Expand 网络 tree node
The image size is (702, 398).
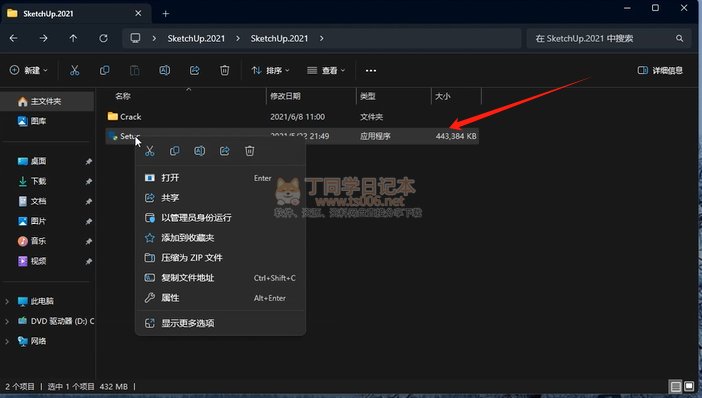(x=7, y=341)
